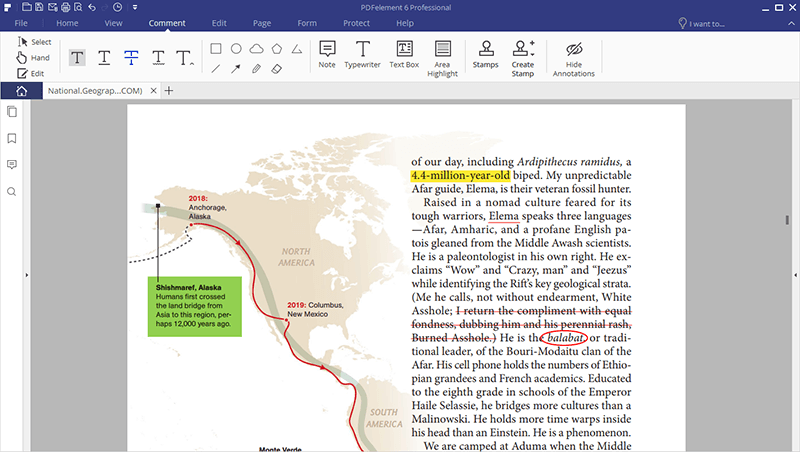Image resolution: width=800 pixels, height=452 pixels.
Task: Switch to the Protect tab
Action: click(x=356, y=23)
